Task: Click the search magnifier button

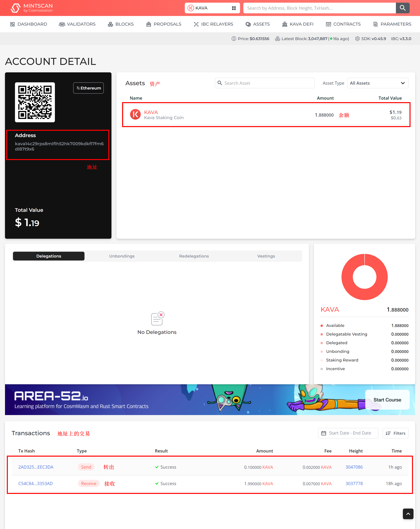Action: 403,8
